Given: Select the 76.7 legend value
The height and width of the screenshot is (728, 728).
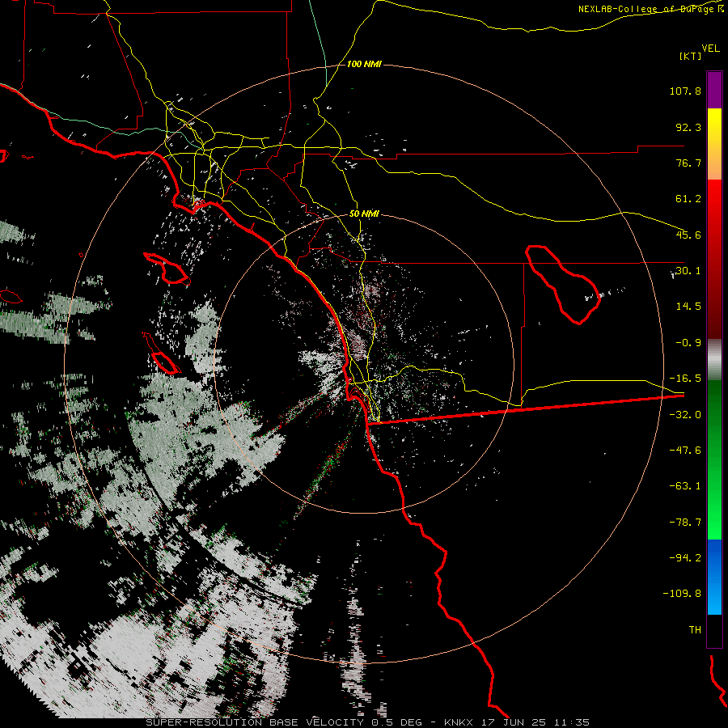Looking at the screenshot, I should pyautogui.click(x=688, y=163).
